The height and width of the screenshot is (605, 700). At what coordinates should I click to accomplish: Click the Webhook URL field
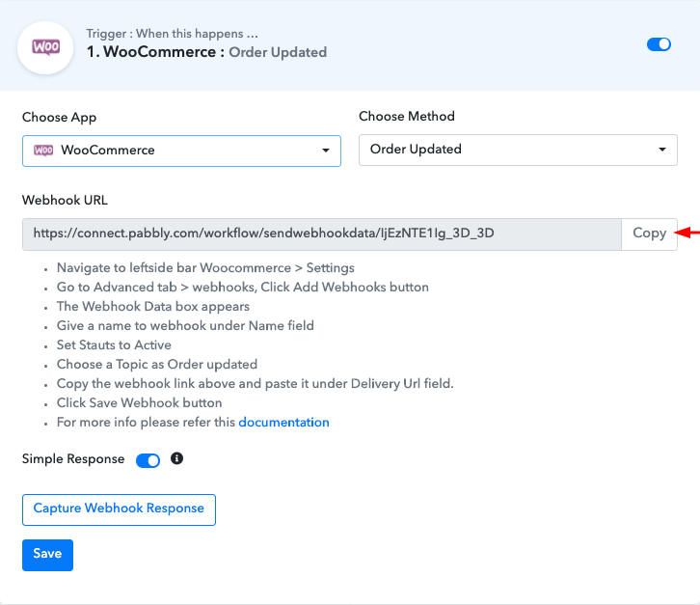(x=322, y=234)
